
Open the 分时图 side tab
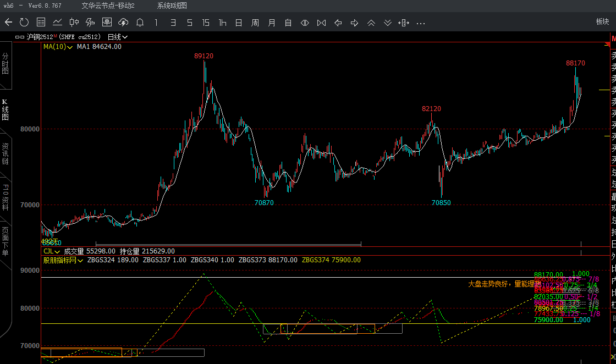coord(5,64)
